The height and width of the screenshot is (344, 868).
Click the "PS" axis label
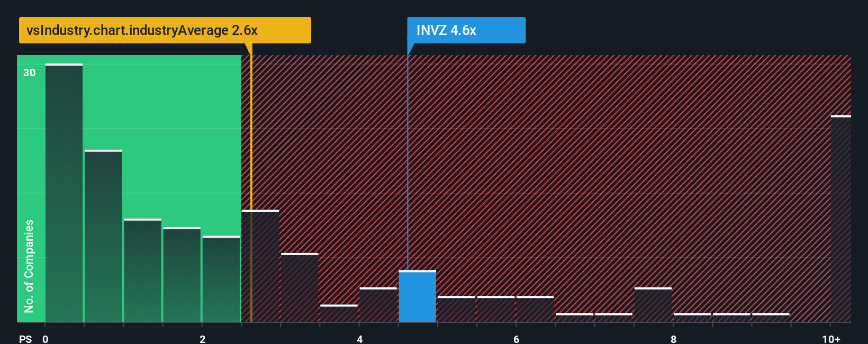25,339
